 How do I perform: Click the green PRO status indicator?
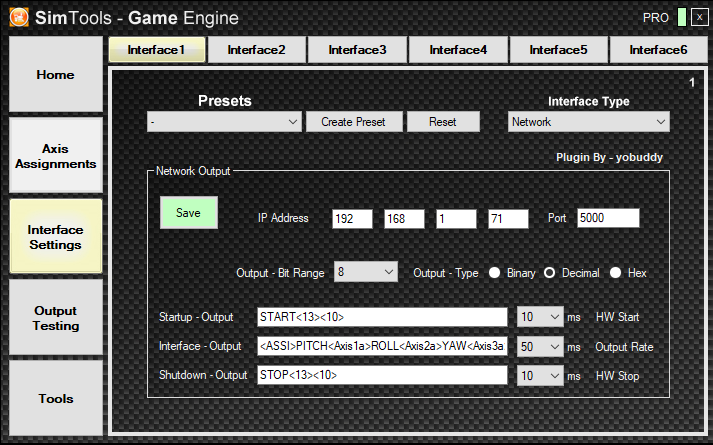click(682, 18)
